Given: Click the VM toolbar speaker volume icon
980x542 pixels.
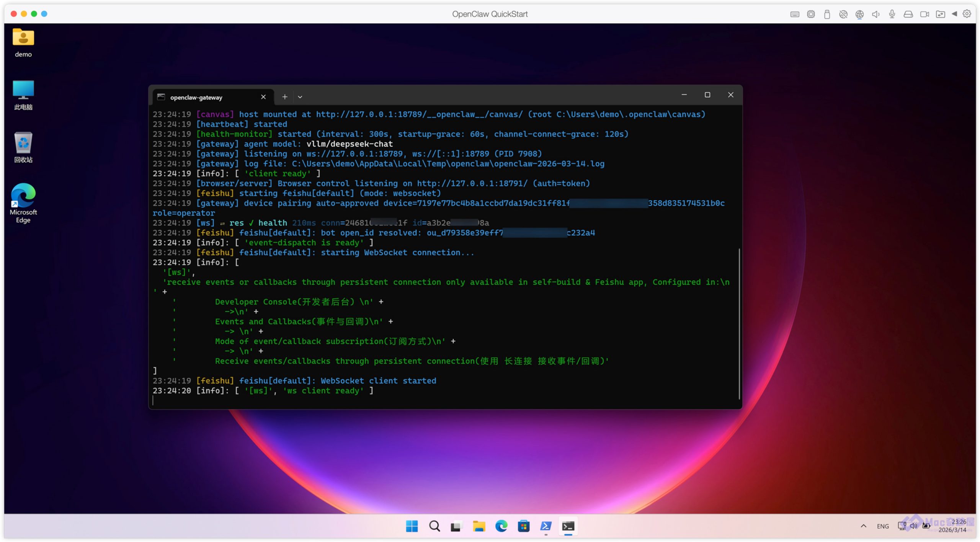Looking at the screenshot, I should pyautogui.click(x=875, y=14).
